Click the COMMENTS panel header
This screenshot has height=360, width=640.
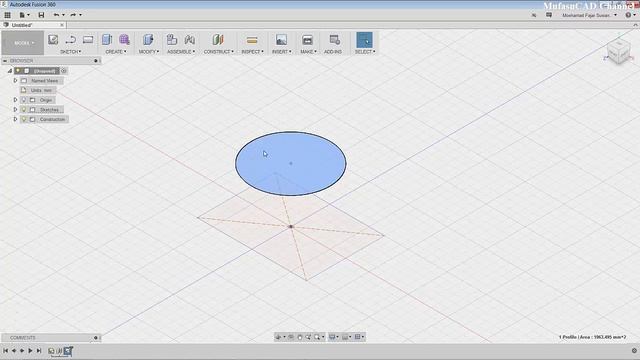[x=51, y=338]
